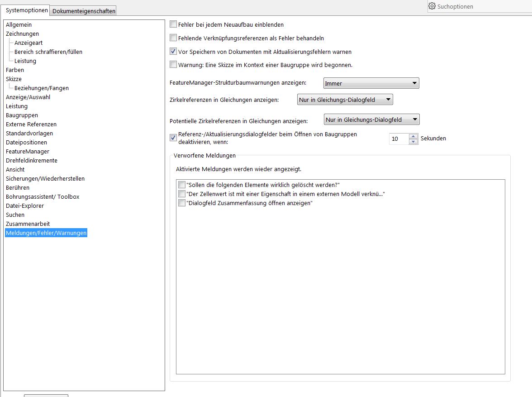532x397 pixels.
Task: Select Allgemein in the options tree
Action: click(x=19, y=25)
